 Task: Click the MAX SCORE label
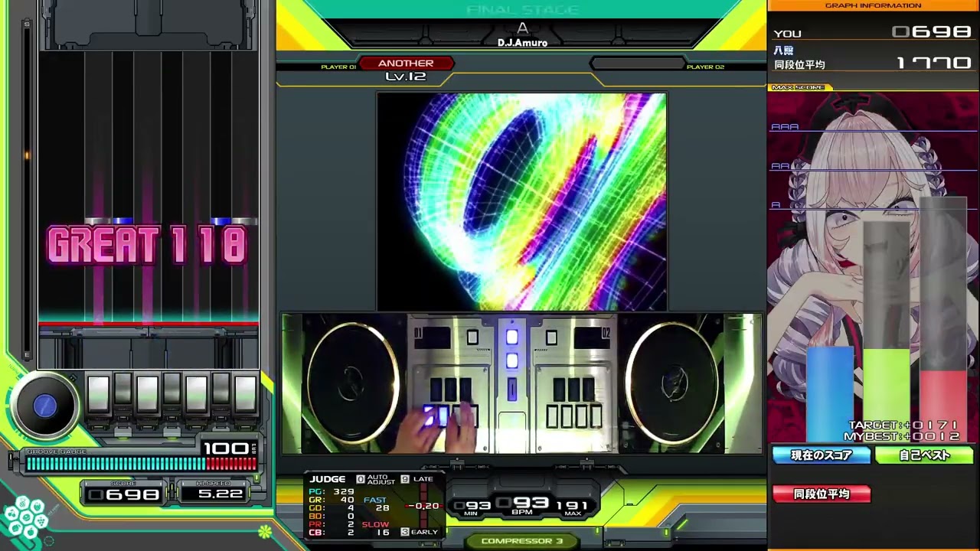(798, 87)
